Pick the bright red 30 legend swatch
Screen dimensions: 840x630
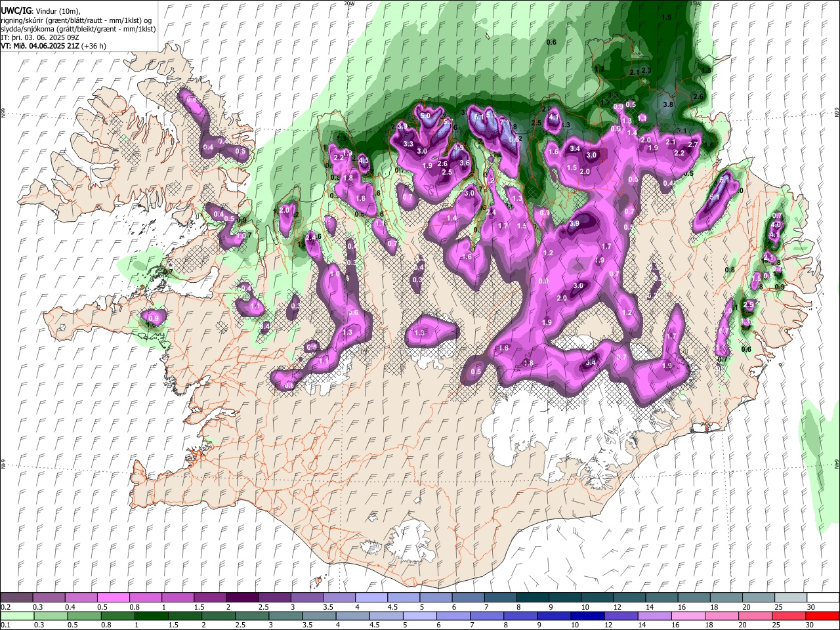(822, 616)
